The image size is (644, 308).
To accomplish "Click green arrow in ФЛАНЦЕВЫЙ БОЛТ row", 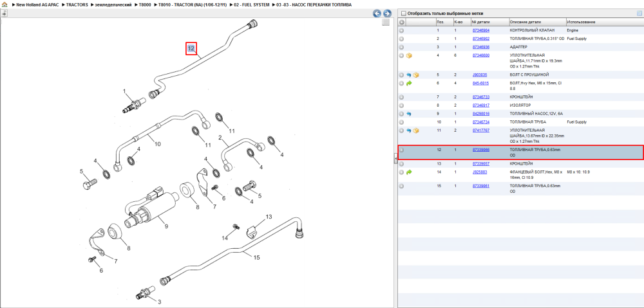I will pos(409,172).
